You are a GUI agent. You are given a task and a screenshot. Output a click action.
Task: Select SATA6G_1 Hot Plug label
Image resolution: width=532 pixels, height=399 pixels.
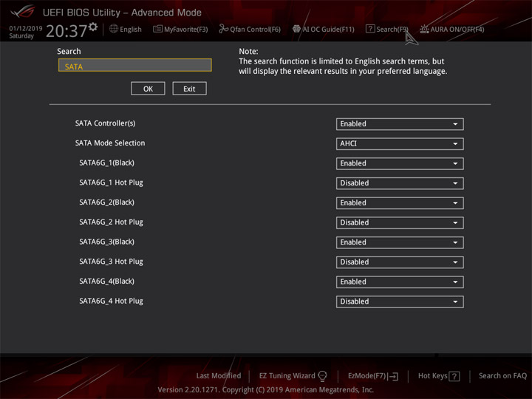[x=111, y=183]
